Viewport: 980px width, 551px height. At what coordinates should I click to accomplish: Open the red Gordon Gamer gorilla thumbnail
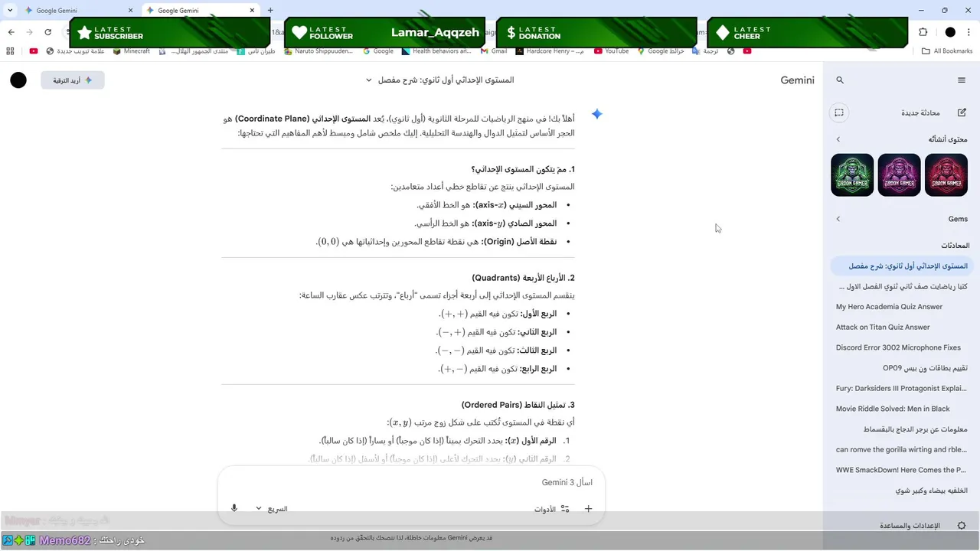[x=946, y=175]
